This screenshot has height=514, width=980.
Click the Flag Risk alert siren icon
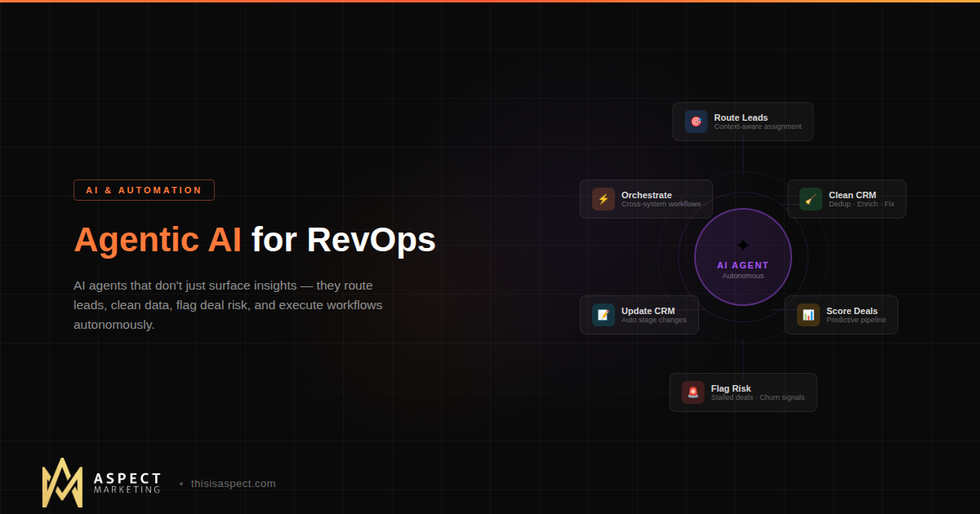pos(693,392)
